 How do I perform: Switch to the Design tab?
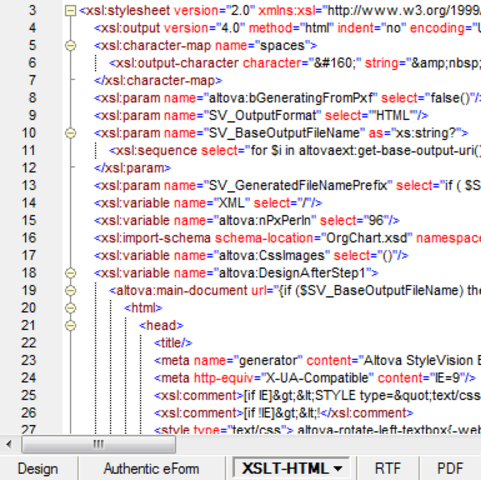point(38,469)
